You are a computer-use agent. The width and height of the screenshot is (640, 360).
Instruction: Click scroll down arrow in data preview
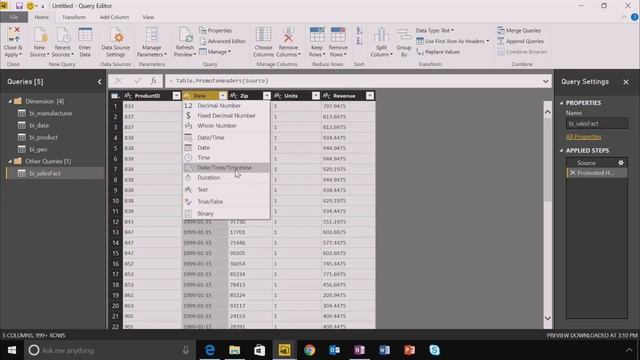pos(547,318)
